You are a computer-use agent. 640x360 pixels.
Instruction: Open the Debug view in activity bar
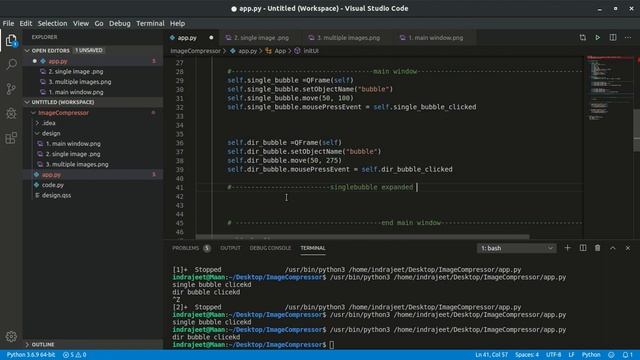11,113
